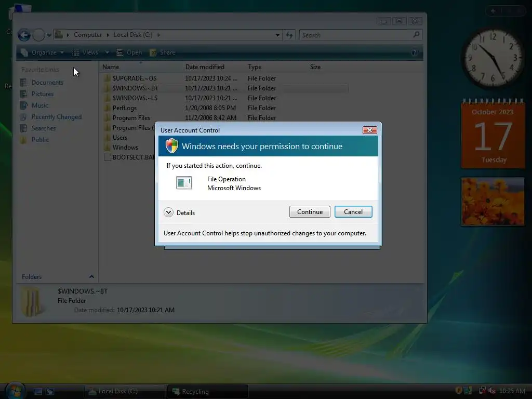
Task: Click Continue in User Account Control dialog
Action: [310, 212]
